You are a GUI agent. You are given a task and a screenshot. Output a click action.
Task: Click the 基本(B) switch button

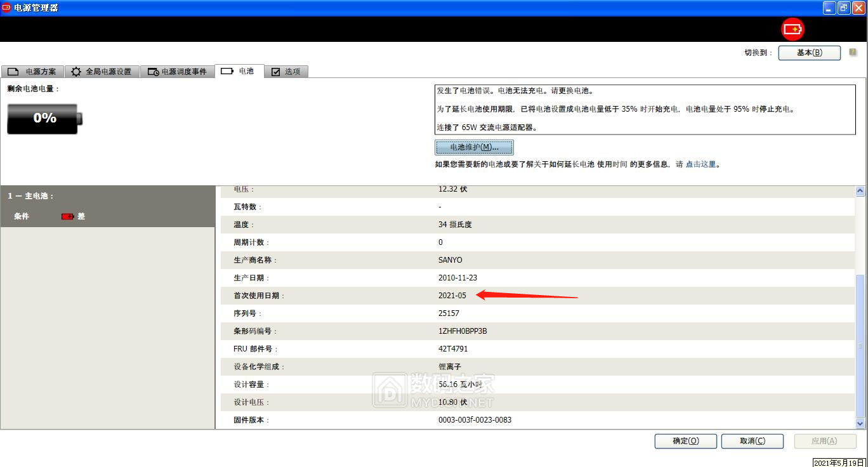809,53
